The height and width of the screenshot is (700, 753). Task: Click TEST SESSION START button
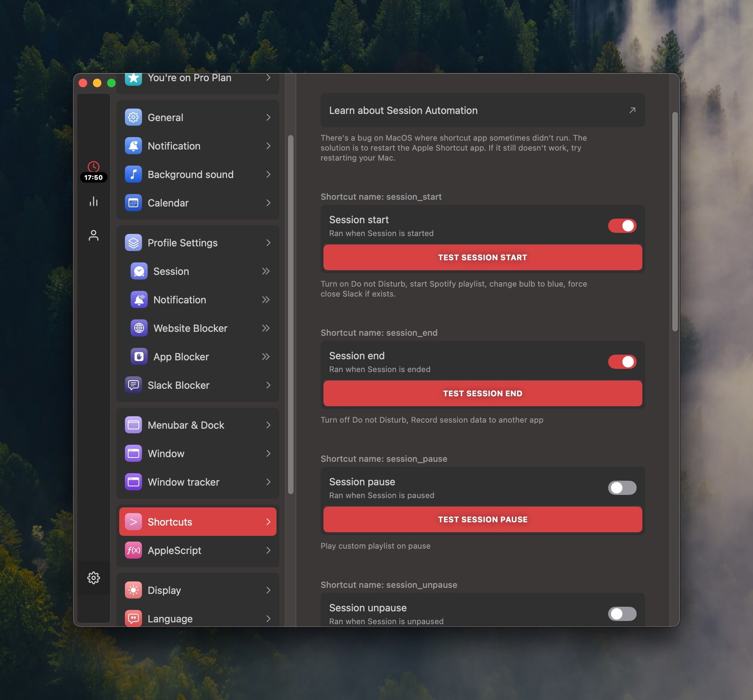(x=482, y=257)
